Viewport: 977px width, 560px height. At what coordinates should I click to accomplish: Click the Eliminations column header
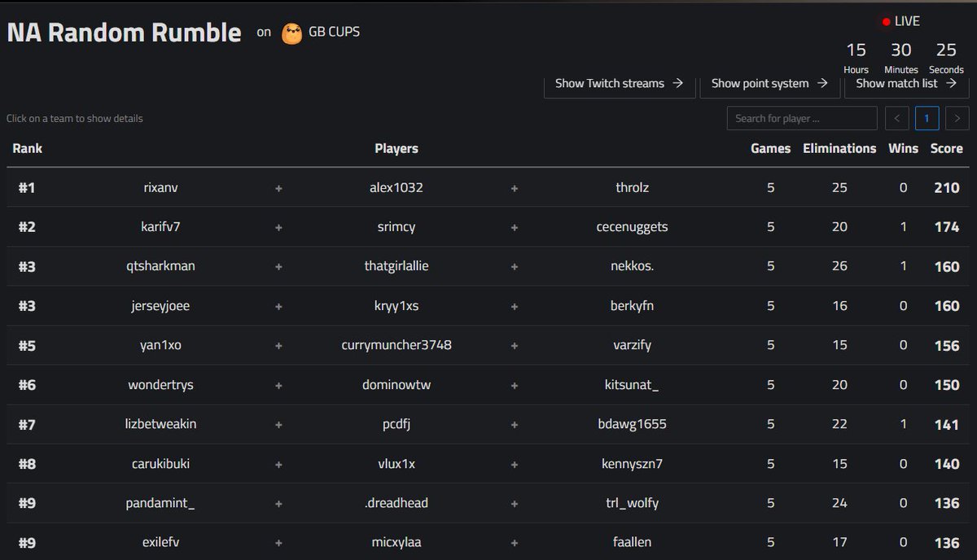839,148
